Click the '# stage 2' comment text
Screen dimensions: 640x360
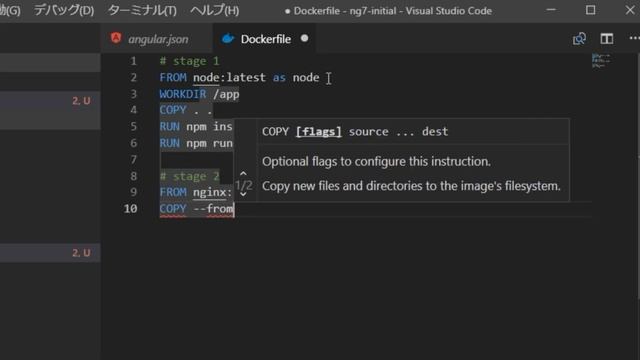pos(189,176)
